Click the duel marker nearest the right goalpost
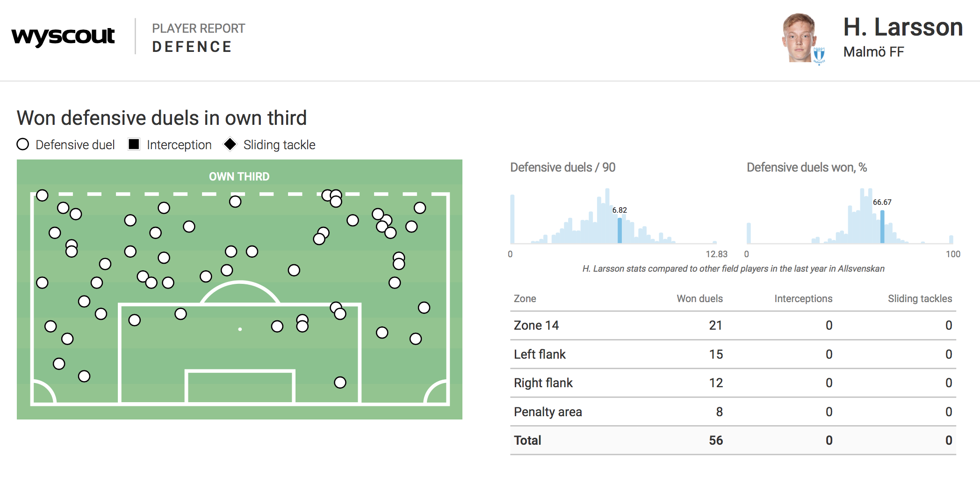This screenshot has height=477, width=980. (x=340, y=383)
